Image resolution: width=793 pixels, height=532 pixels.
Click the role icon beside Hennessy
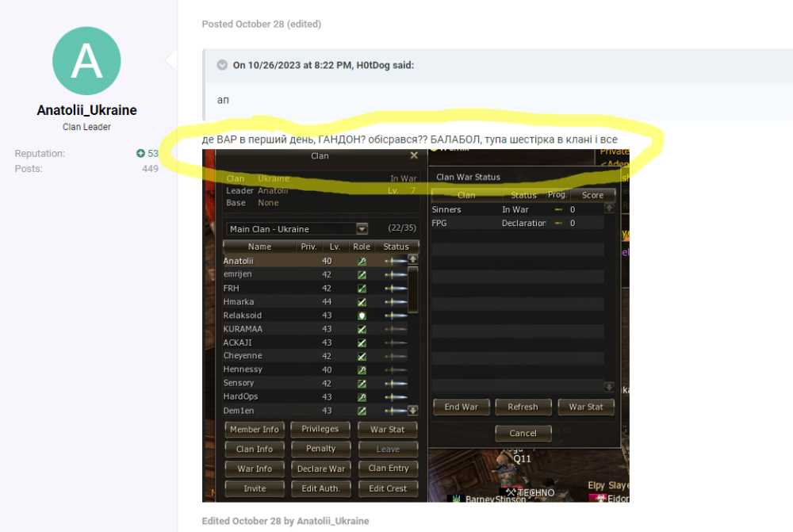point(362,370)
